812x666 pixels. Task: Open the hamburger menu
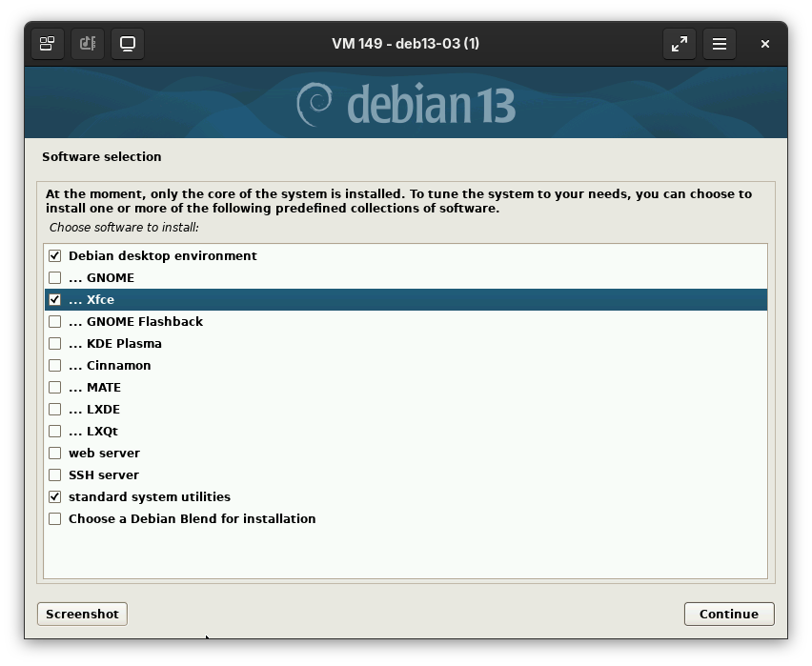720,44
